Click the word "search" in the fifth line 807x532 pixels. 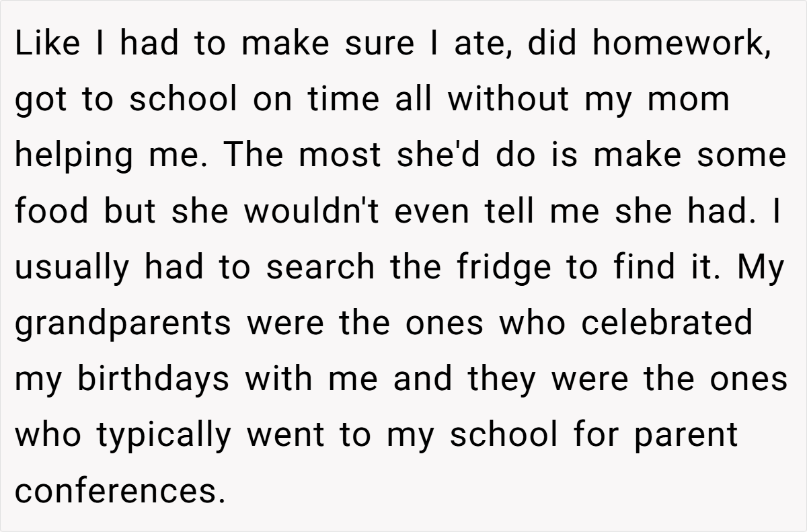pos(320,267)
